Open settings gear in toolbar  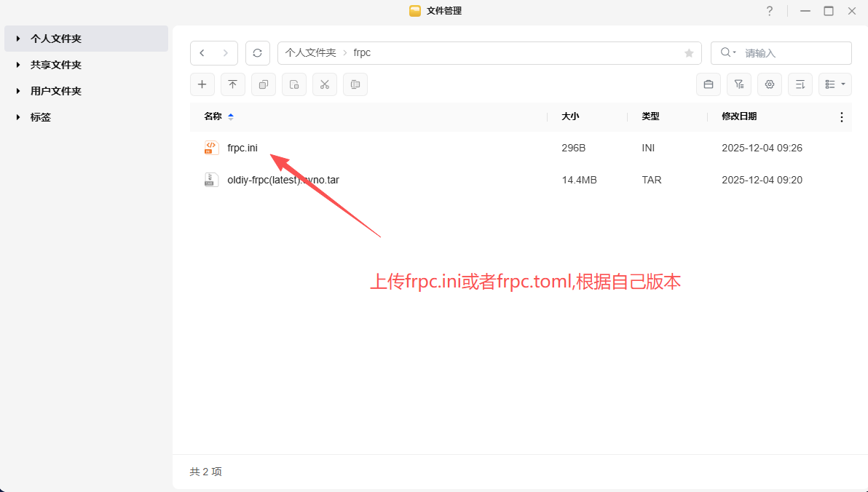pyautogui.click(x=769, y=84)
